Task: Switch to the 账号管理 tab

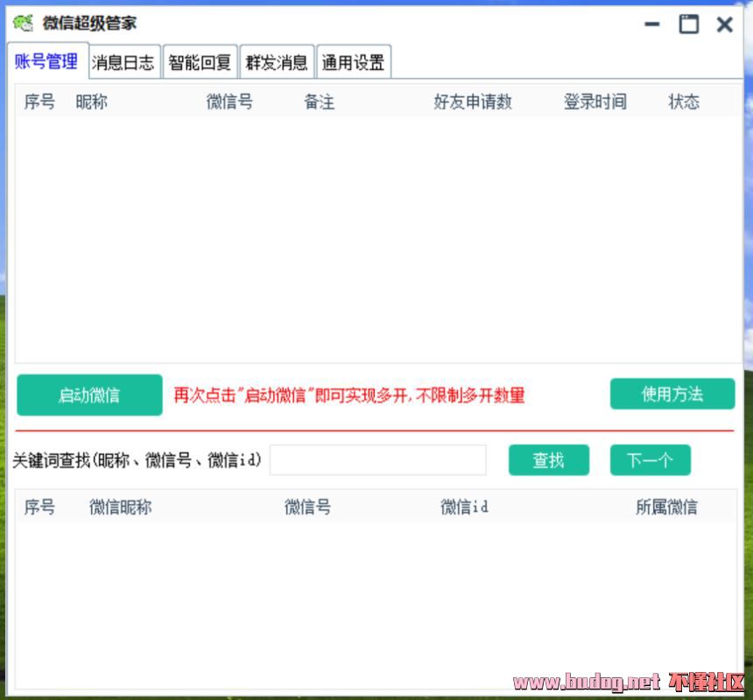Action: (46, 61)
